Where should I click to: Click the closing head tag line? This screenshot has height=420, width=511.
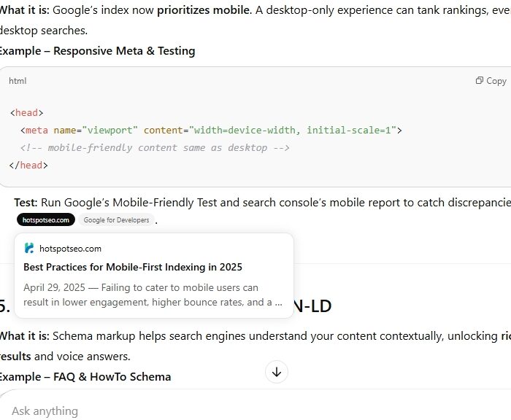(28, 166)
